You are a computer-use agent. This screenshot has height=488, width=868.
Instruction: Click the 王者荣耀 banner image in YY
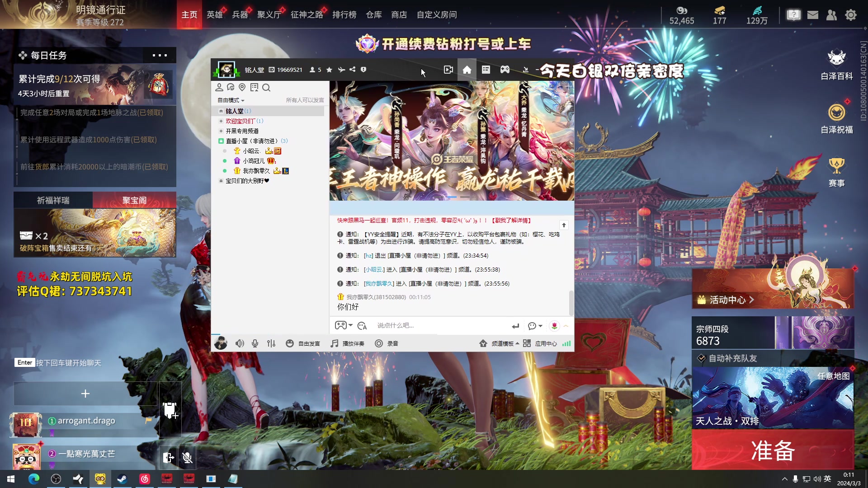click(x=452, y=141)
